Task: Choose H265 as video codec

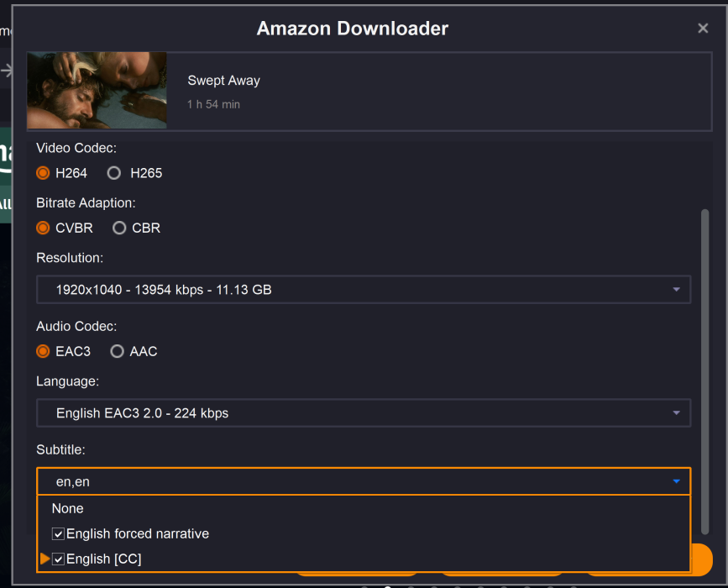Action: (x=114, y=173)
